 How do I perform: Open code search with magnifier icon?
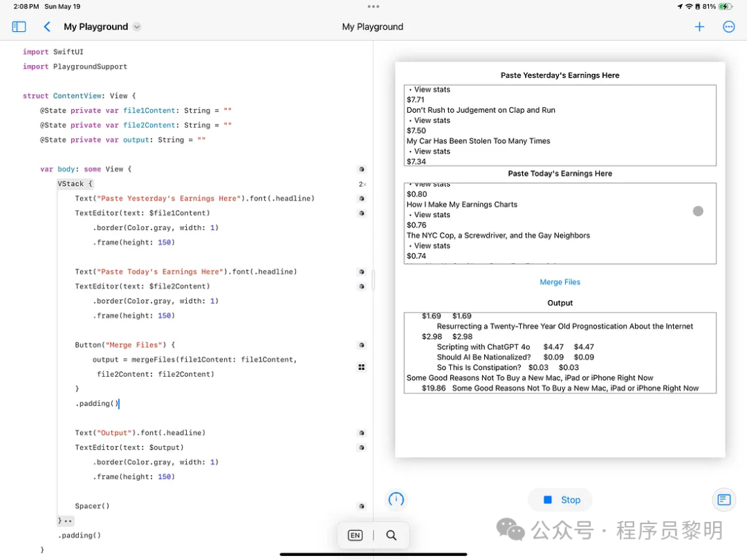pyautogui.click(x=391, y=535)
